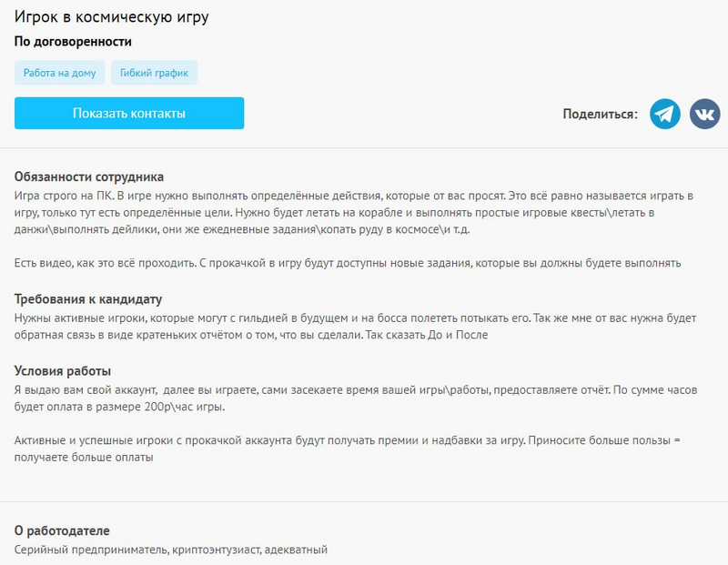Select the Гибкий график tag
Screen dimensions: 728x565
tap(154, 73)
